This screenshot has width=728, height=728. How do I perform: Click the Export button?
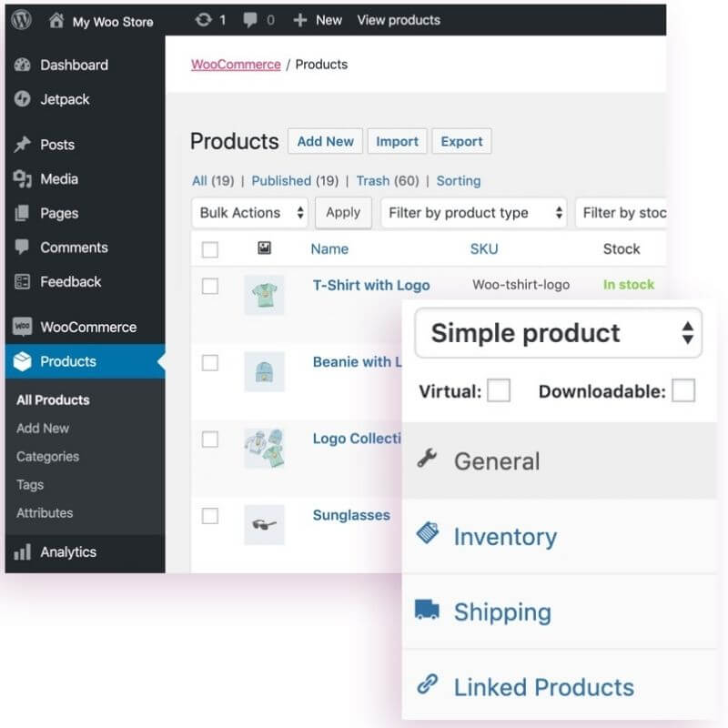pos(461,141)
